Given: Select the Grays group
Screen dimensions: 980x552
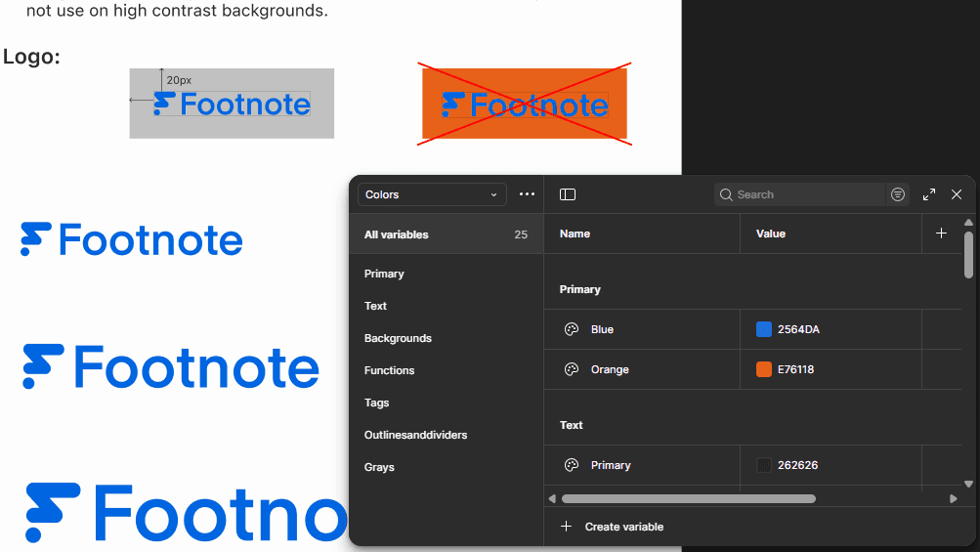Looking at the screenshot, I should click(379, 467).
